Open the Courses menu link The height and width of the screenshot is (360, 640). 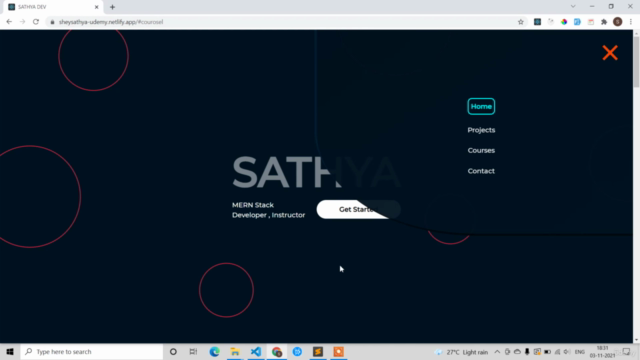[481, 150]
